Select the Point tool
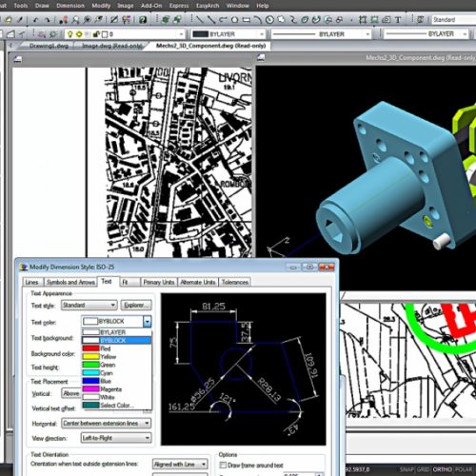476x476 pixels. [351, 20]
